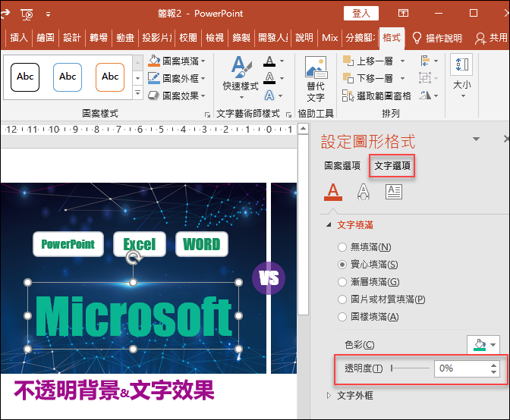Switch to 圖案選項 shape options tab

click(342, 166)
